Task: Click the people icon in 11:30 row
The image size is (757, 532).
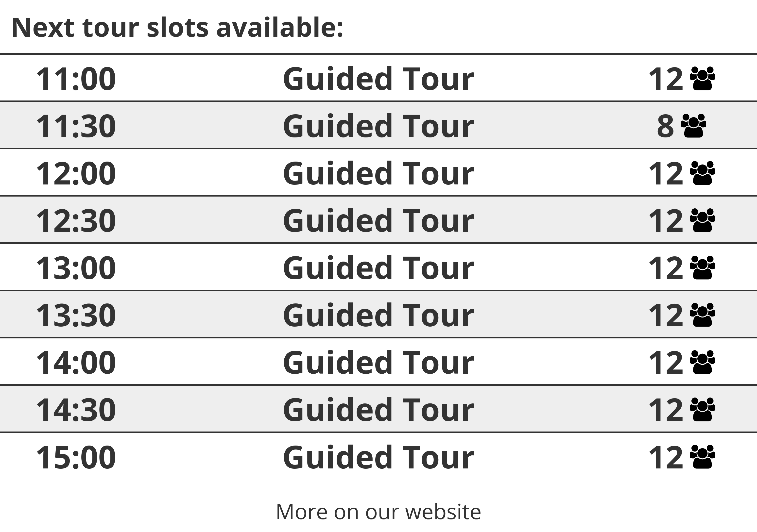Action: tap(693, 126)
